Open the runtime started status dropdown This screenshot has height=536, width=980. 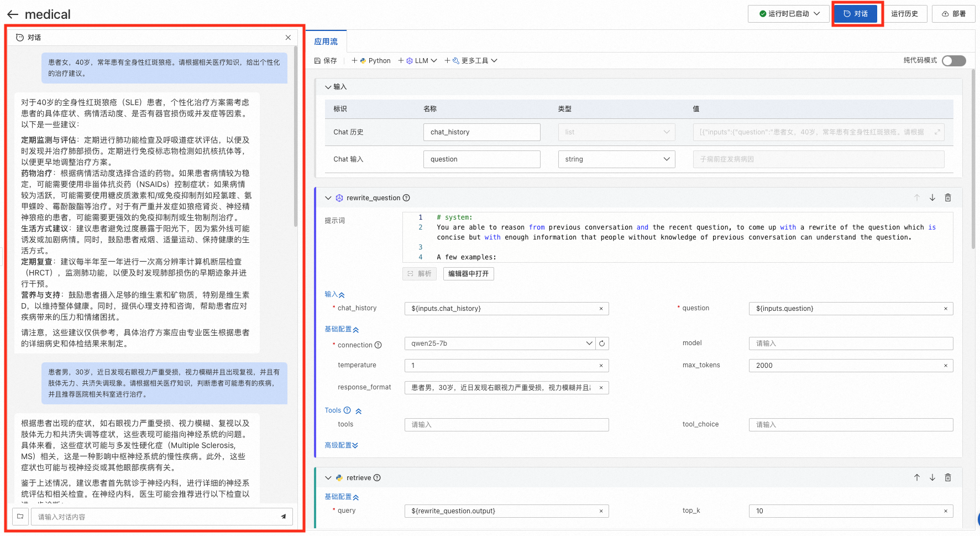click(x=789, y=14)
